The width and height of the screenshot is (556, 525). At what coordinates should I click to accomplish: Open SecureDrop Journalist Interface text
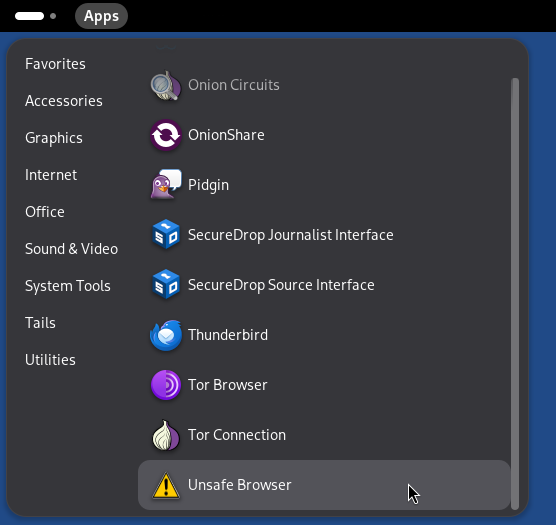point(291,235)
